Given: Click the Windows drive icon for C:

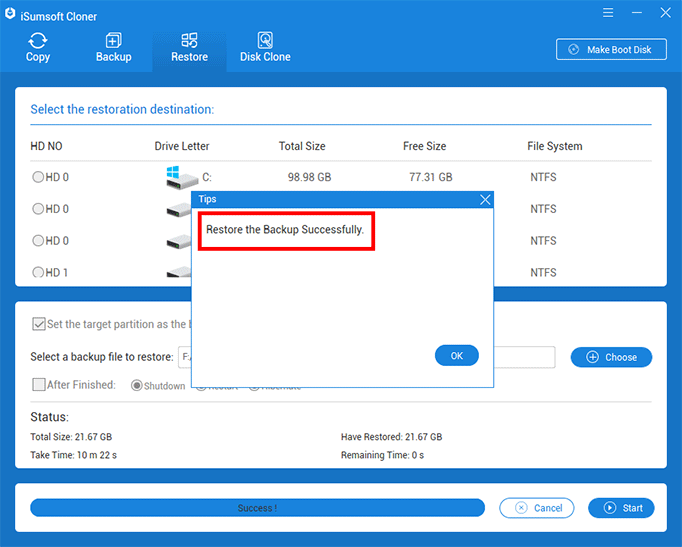Looking at the screenshot, I should pyautogui.click(x=181, y=177).
